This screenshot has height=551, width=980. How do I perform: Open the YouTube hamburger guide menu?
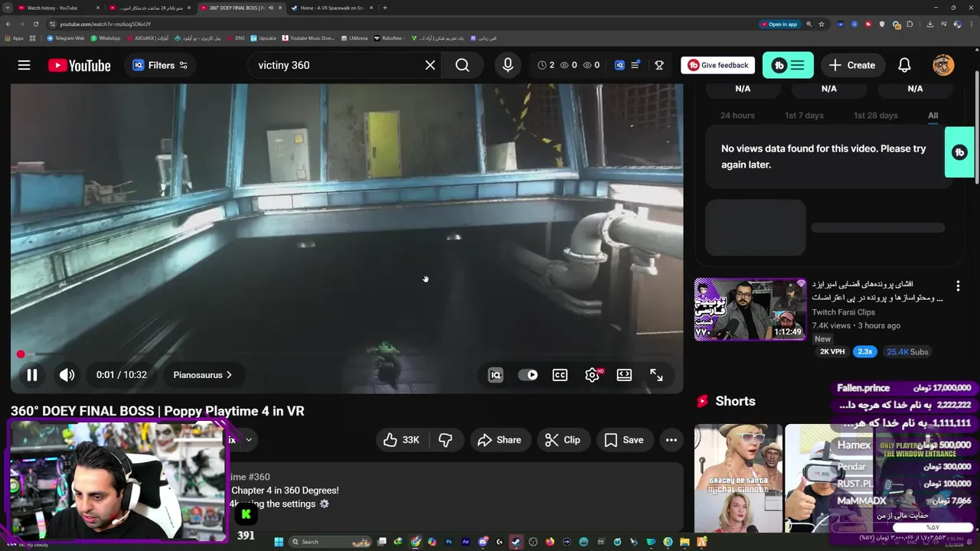[x=24, y=65]
